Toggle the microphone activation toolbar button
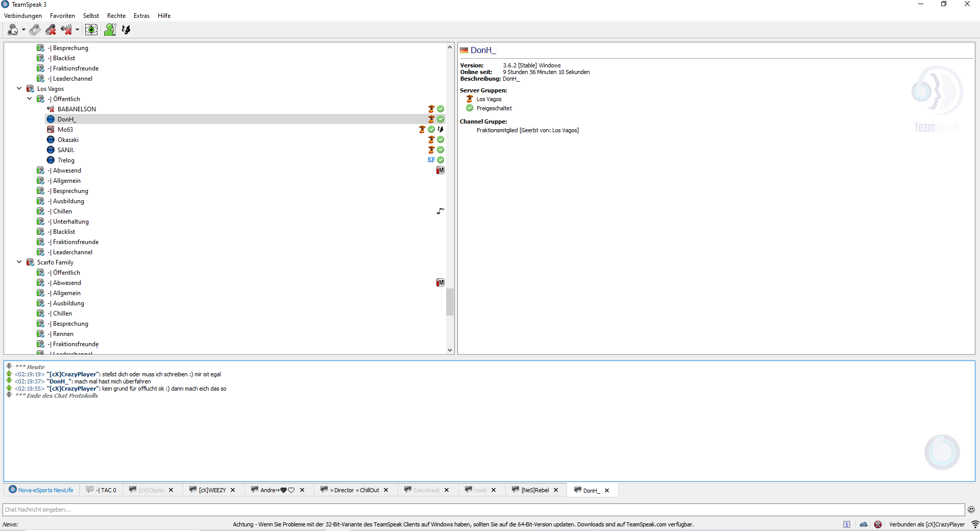The width and height of the screenshot is (980, 531). [35, 30]
